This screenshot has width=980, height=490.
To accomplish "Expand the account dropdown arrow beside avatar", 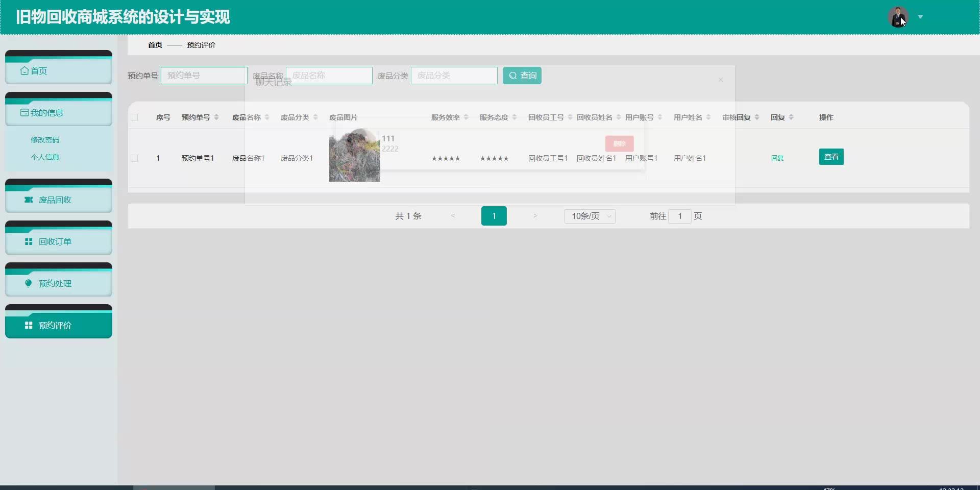I will (920, 17).
